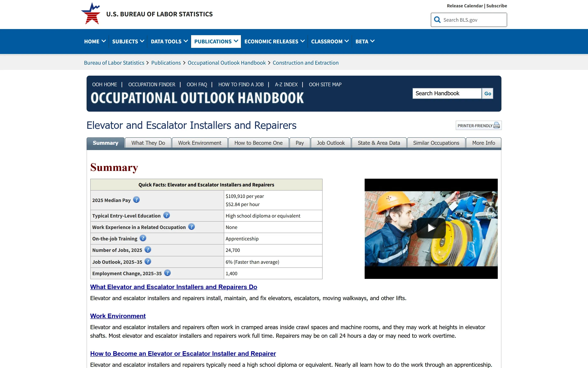Open the Work Environment section heading link
Image resolution: width=588 pixels, height=368 pixels.
coord(118,316)
